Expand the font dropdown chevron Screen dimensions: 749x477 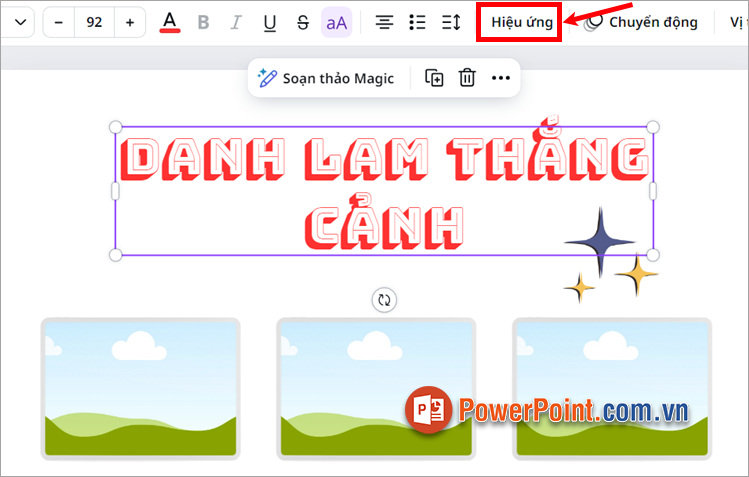19,22
